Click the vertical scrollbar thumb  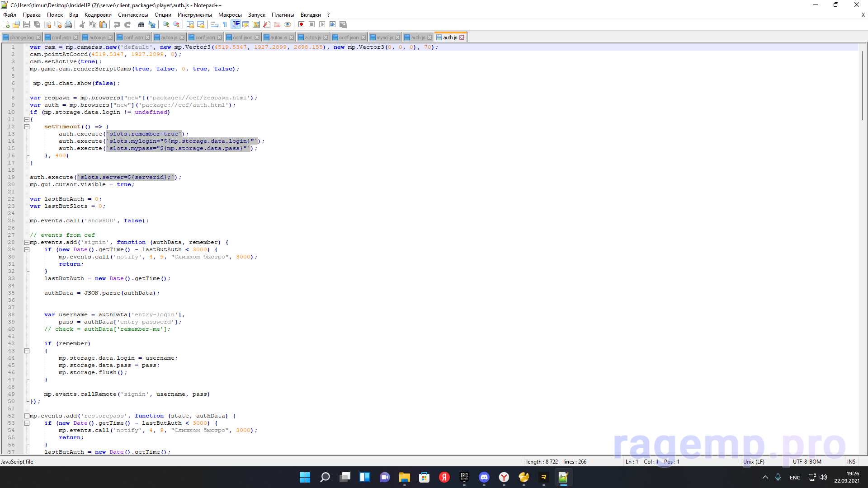[863, 86]
